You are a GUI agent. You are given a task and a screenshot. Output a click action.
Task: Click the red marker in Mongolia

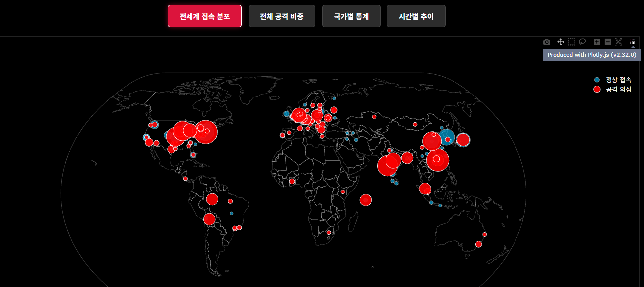pos(414,124)
